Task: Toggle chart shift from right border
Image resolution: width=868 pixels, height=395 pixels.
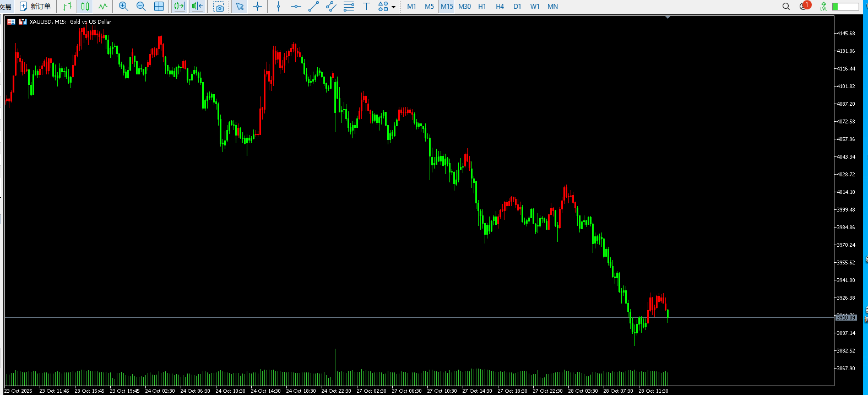Action: point(197,7)
